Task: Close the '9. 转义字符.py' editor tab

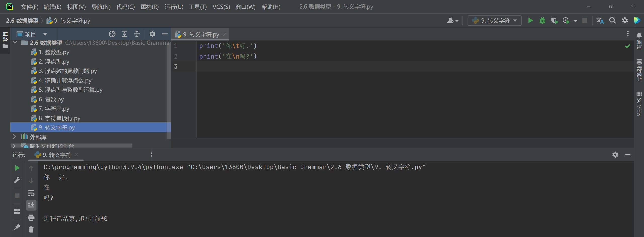Action: [225, 34]
